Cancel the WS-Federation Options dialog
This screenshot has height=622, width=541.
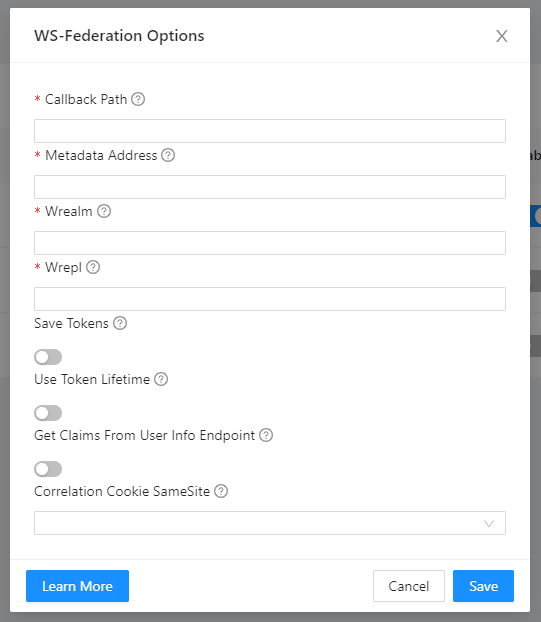tap(409, 586)
